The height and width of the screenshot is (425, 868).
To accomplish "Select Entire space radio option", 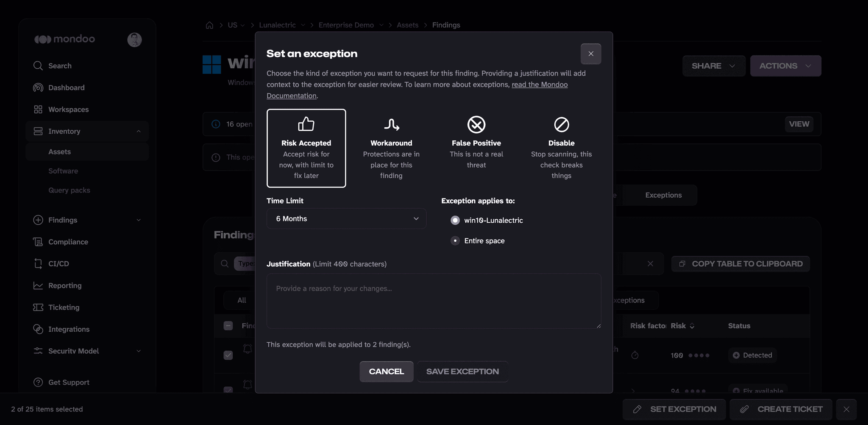I will pos(455,240).
